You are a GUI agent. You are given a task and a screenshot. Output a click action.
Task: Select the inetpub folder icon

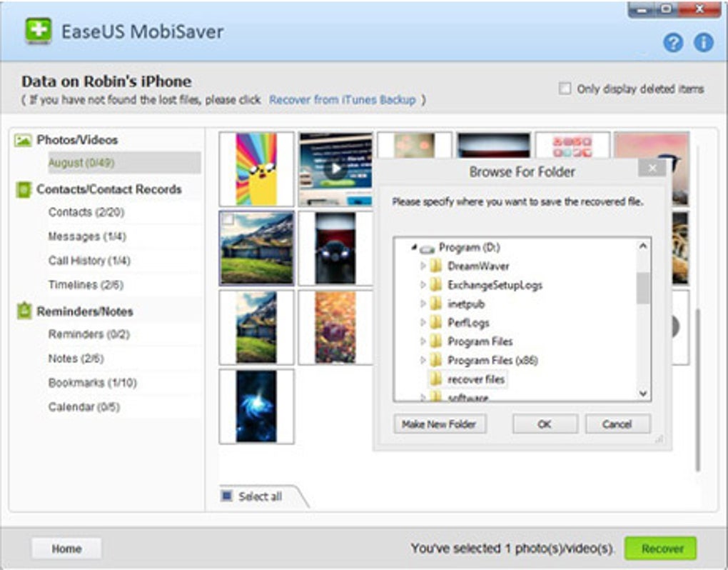tap(435, 304)
